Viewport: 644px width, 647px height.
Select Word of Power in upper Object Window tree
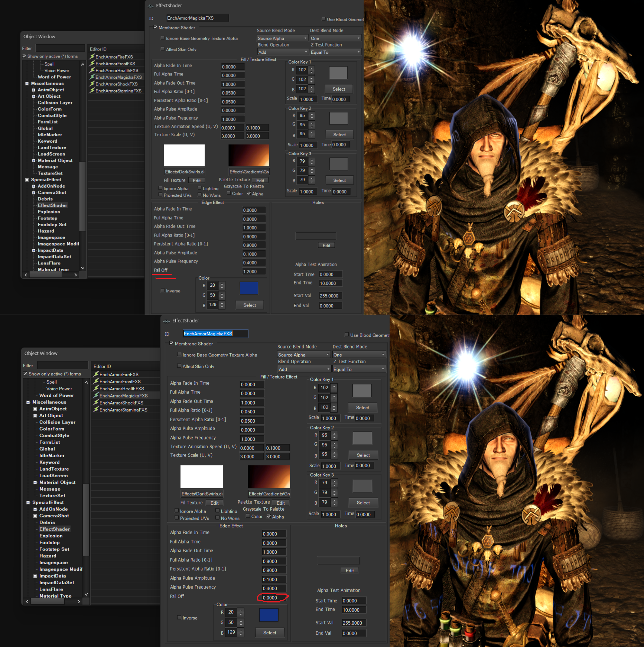pyautogui.click(x=54, y=77)
